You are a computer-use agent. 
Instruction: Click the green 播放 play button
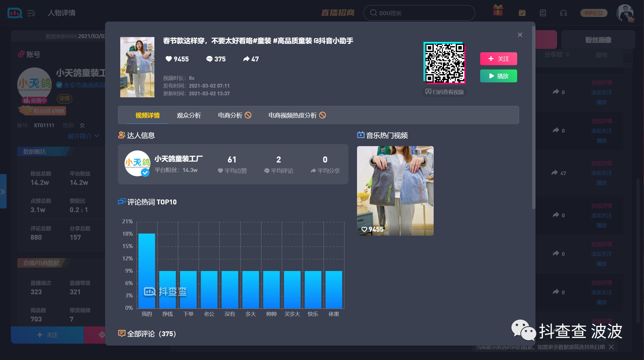pos(498,76)
